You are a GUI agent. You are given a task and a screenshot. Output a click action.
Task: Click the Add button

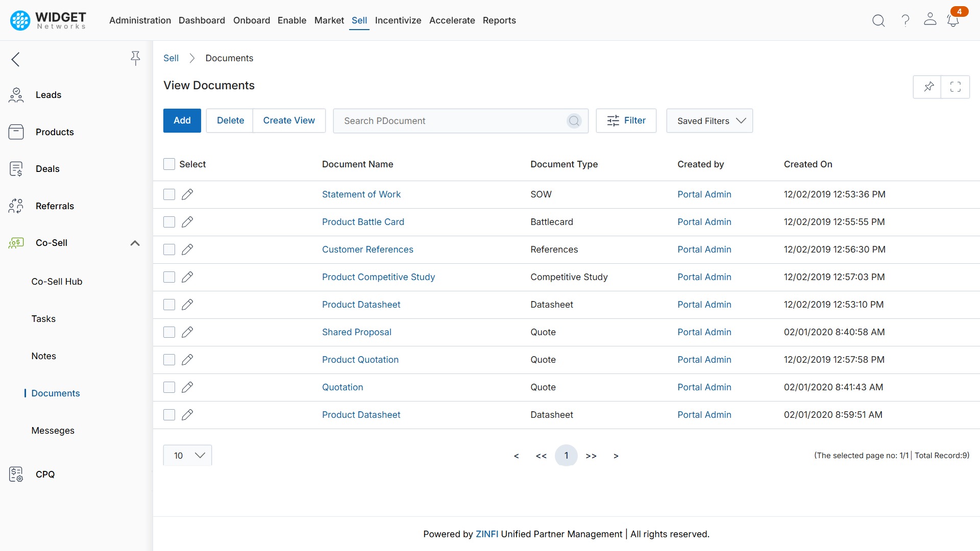tap(182, 120)
